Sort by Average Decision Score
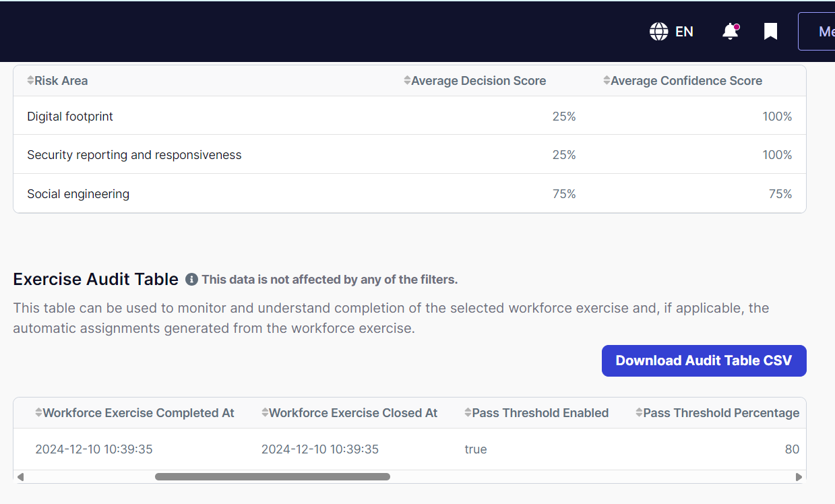This screenshot has width=835, height=504. pyautogui.click(x=475, y=81)
